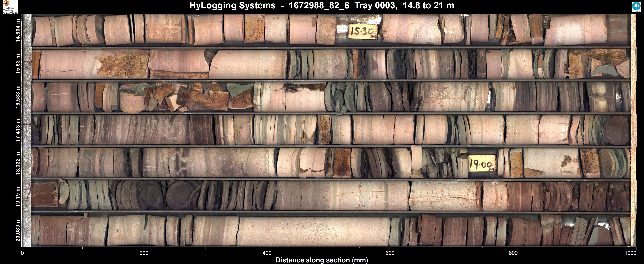The height and width of the screenshot is (264, 644).
Task: Click the 15.63 m row depth label
Action: point(18,64)
